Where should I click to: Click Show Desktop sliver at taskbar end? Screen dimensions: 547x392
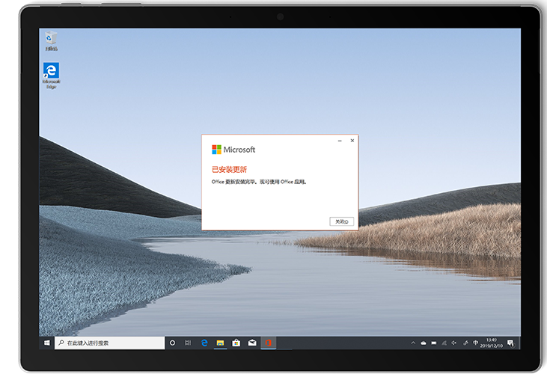point(519,343)
